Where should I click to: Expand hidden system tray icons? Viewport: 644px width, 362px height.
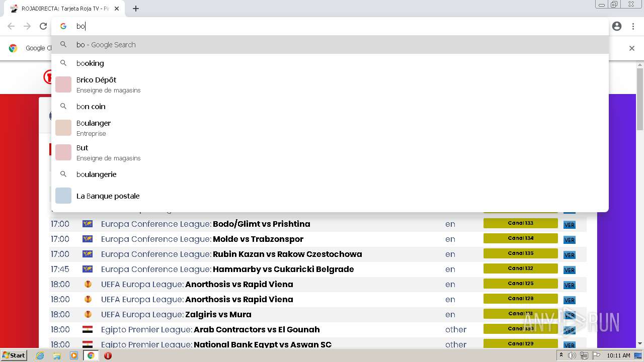click(x=561, y=355)
